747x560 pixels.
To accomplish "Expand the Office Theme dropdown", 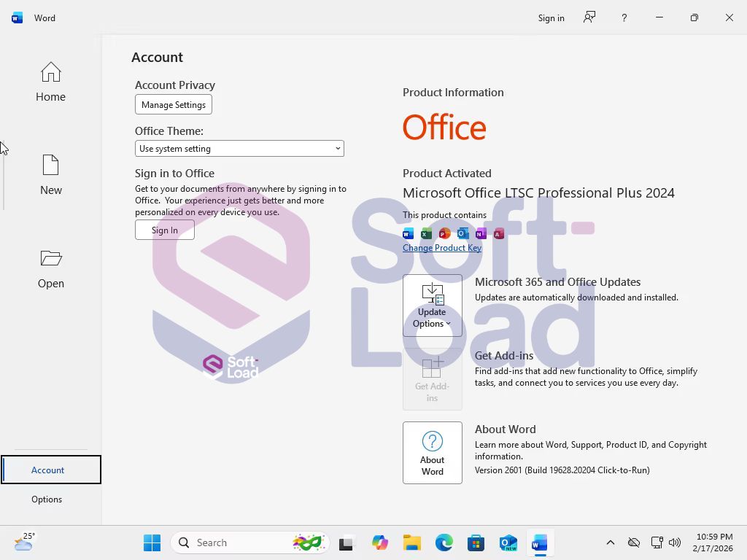I will [239, 149].
